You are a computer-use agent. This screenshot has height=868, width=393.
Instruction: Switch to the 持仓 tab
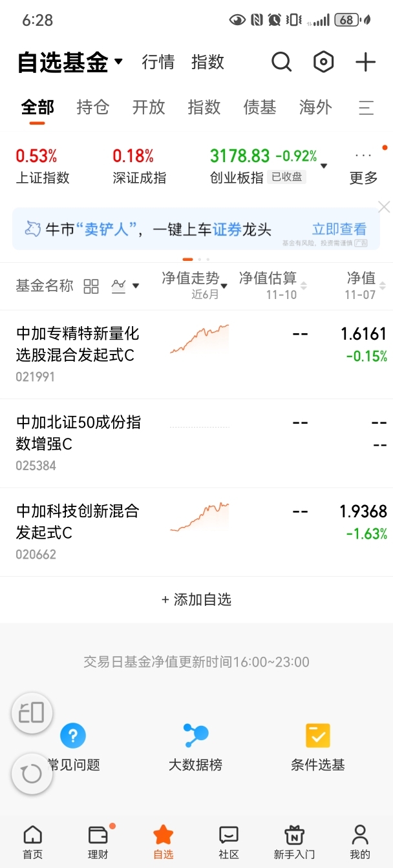pos(93,107)
